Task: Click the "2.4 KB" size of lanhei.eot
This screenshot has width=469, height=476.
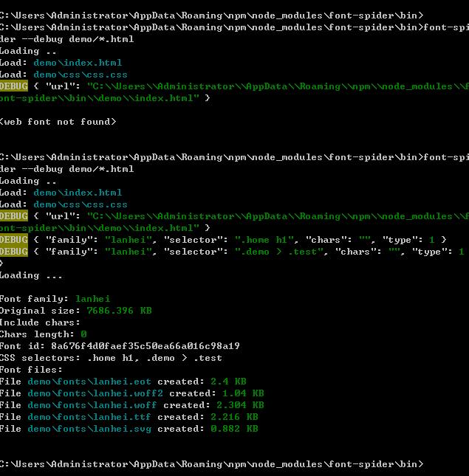Action: (228, 382)
